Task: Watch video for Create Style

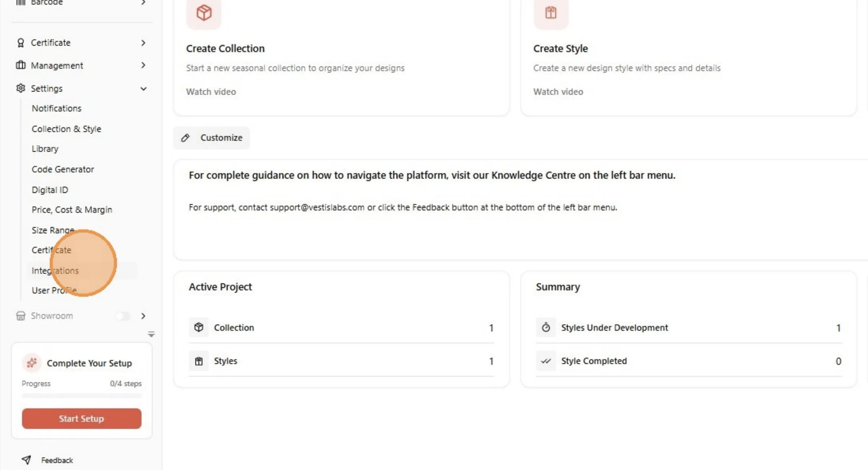Action: coord(558,92)
